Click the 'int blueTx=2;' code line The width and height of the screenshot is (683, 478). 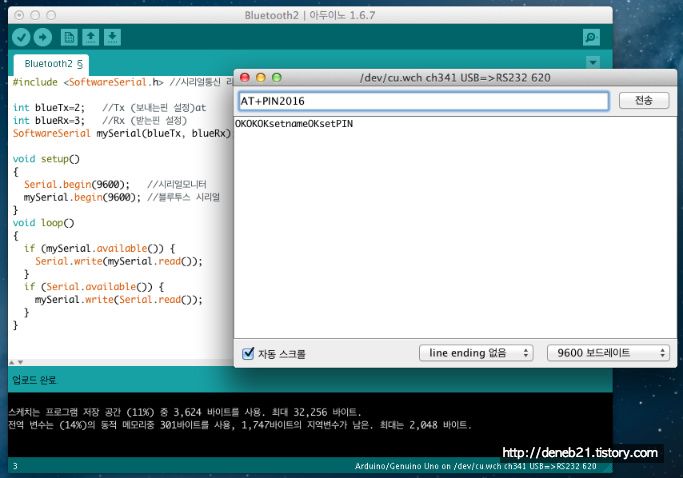click(49, 108)
